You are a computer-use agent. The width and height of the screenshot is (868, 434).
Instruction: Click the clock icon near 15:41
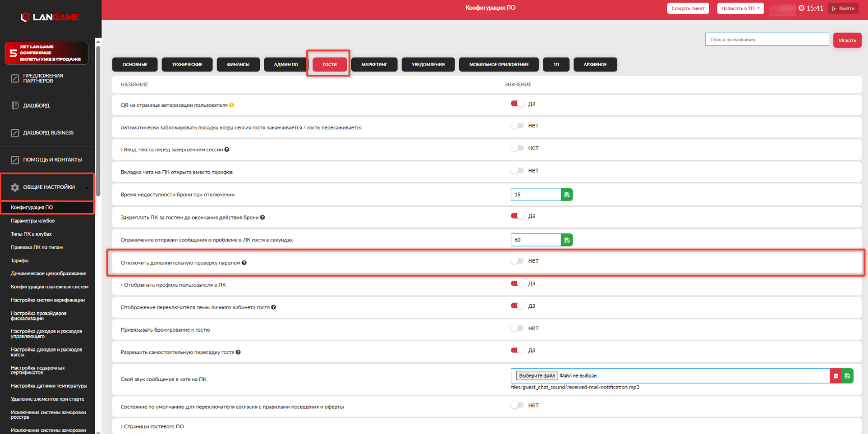coord(802,8)
